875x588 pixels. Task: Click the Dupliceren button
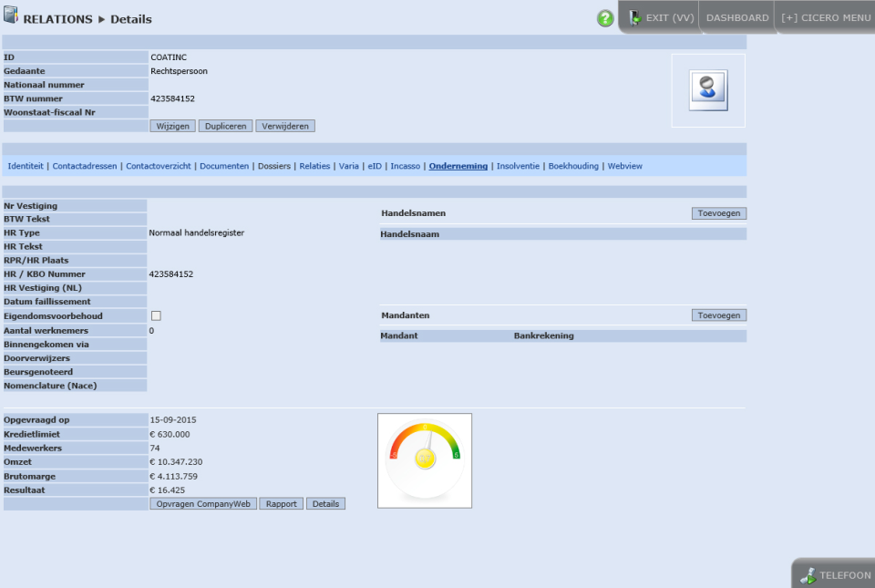tap(225, 126)
